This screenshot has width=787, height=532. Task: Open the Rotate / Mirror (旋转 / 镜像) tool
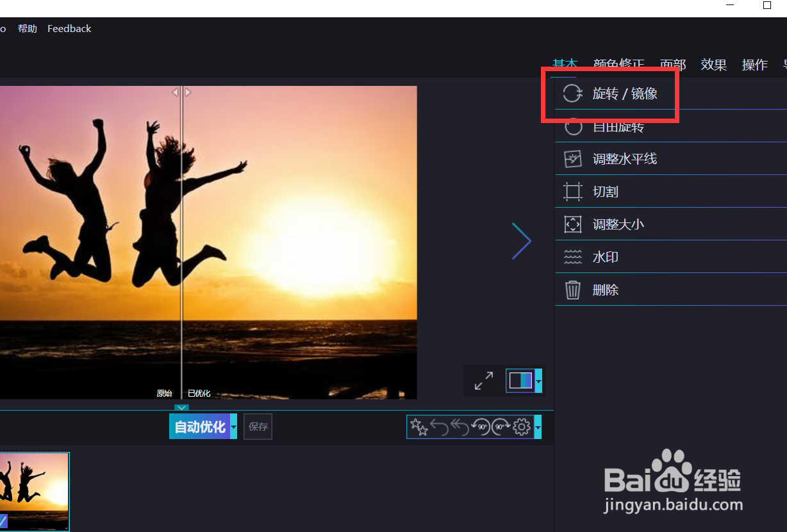[670, 94]
